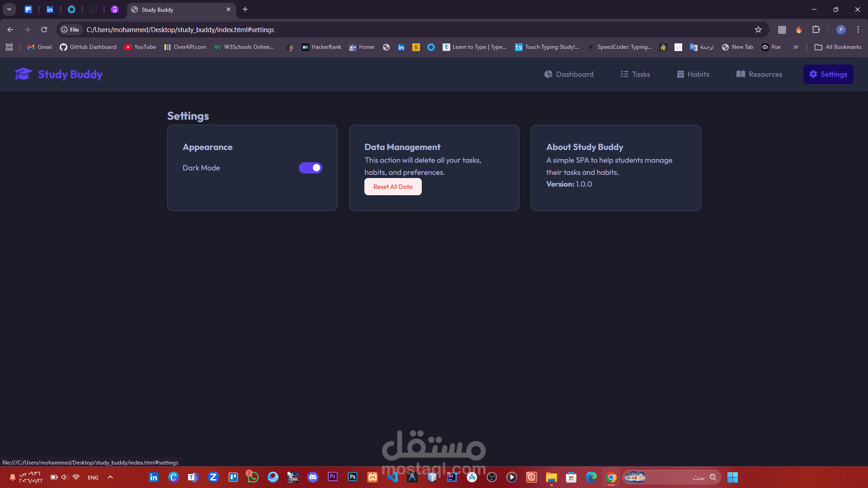Image resolution: width=868 pixels, height=488 pixels.
Task: Switch to the Tasks section
Action: (635, 74)
